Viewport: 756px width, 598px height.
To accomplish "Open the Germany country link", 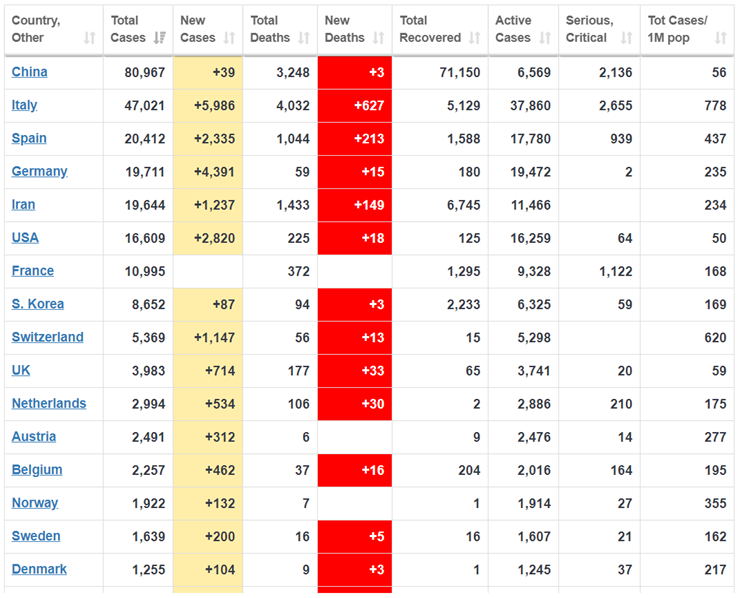I will [x=40, y=172].
